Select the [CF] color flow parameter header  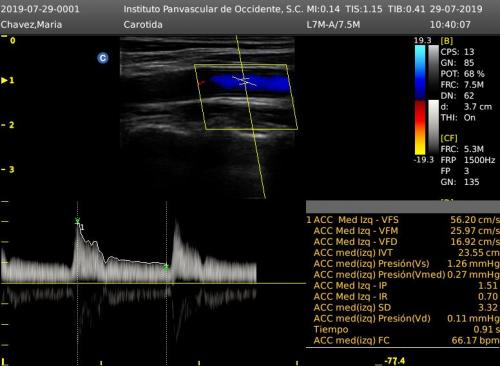(x=449, y=138)
